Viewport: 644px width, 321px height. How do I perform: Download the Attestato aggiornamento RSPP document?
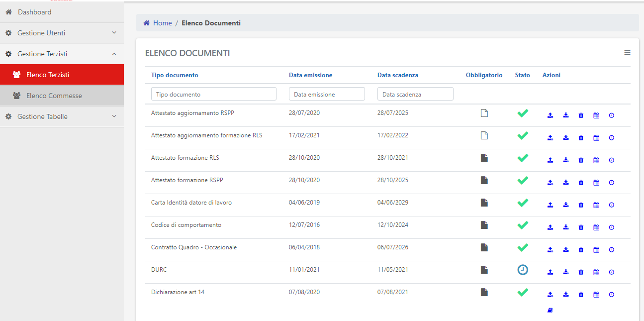(566, 115)
